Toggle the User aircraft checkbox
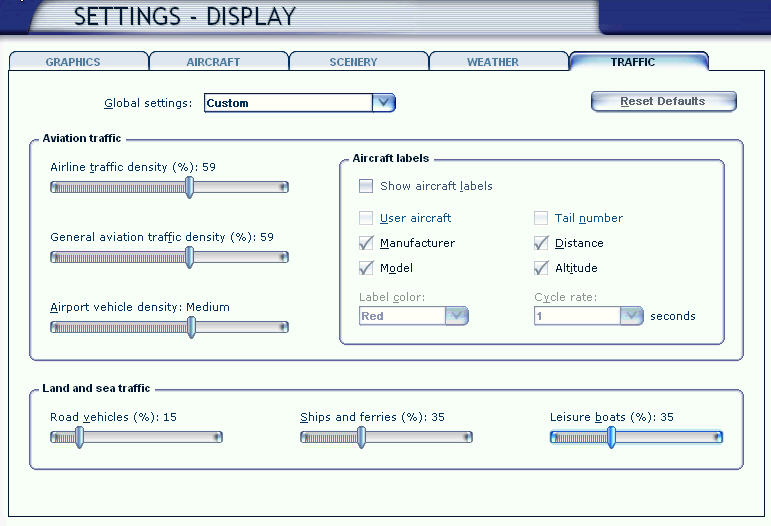The height and width of the screenshot is (526, 771). point(366,218)
